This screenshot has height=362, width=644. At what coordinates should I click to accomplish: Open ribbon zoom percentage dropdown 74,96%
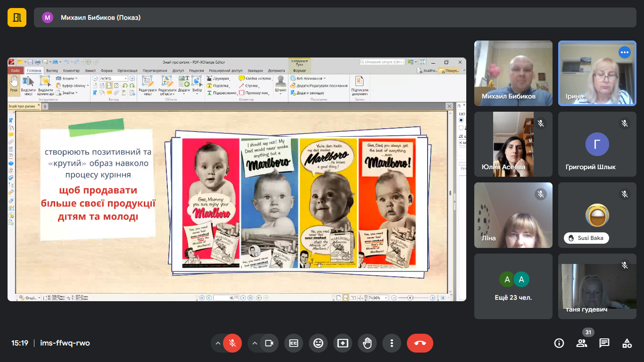(x=125, y=78)
